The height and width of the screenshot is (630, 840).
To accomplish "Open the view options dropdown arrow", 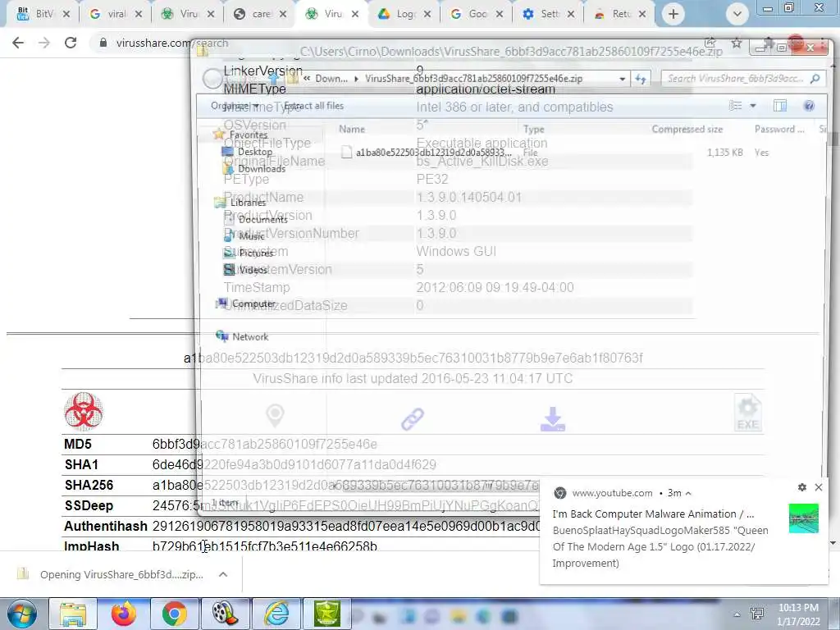I will pyautogui.click(x=753, y=106).
